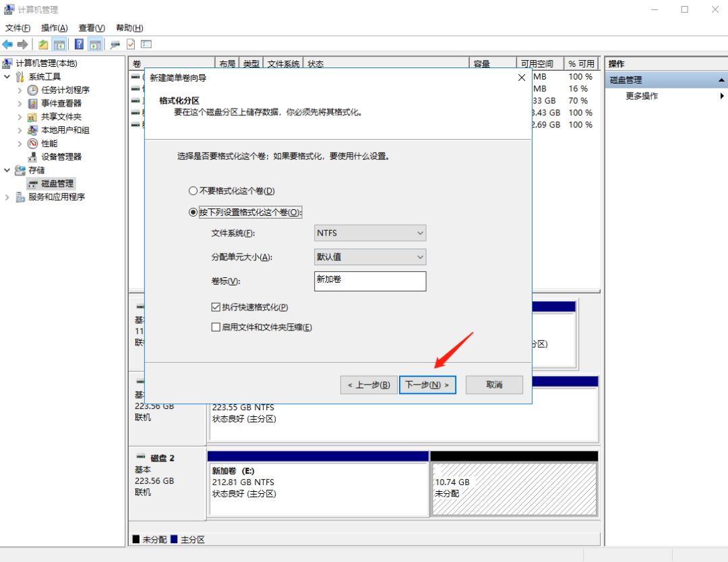Select the 不要格式化这个卷 radio button
Viewport: 728px width, 562px height.
point(193,191)
